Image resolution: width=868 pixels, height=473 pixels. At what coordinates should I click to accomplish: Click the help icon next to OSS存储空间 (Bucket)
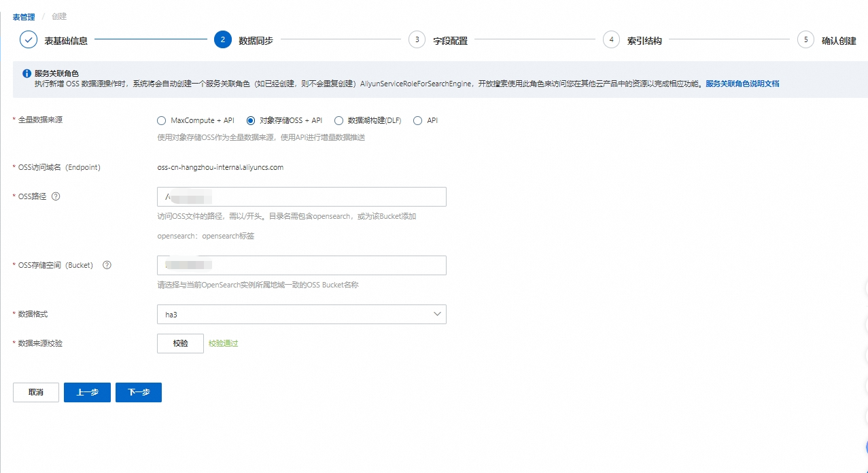tap(107, 265)
